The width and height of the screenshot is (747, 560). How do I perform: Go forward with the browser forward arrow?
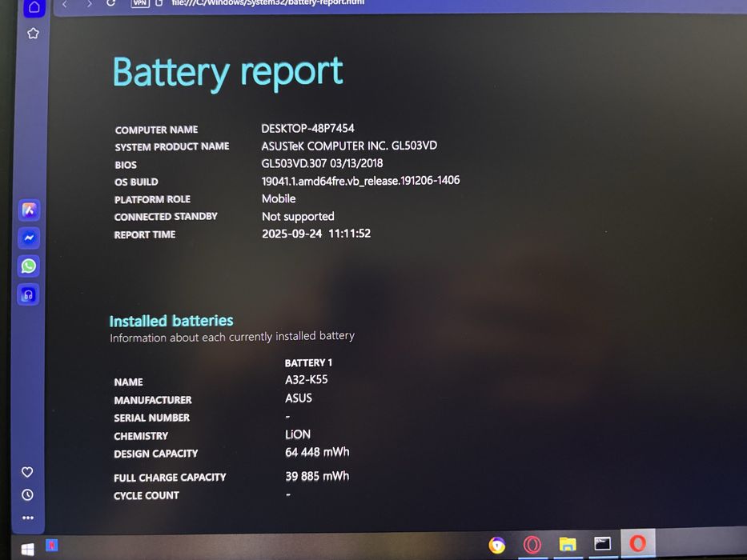(x=89, y=4)
